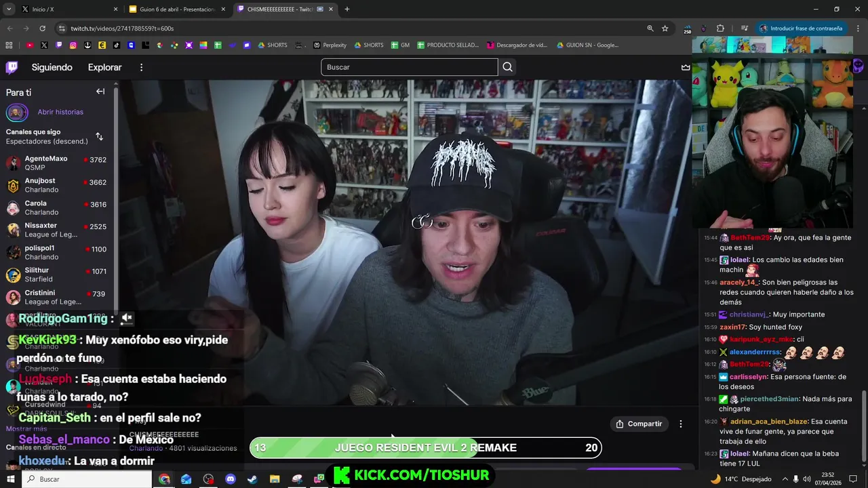Reload the page
The width and height of the screenshot is (868, 488).
click(x=42, y=28)
